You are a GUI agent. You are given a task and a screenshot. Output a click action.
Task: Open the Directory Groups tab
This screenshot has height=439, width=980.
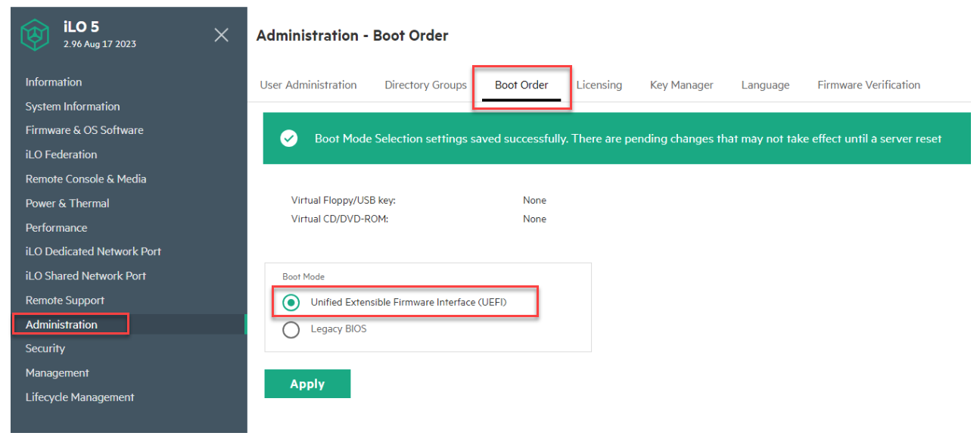[x=425, y=85]
